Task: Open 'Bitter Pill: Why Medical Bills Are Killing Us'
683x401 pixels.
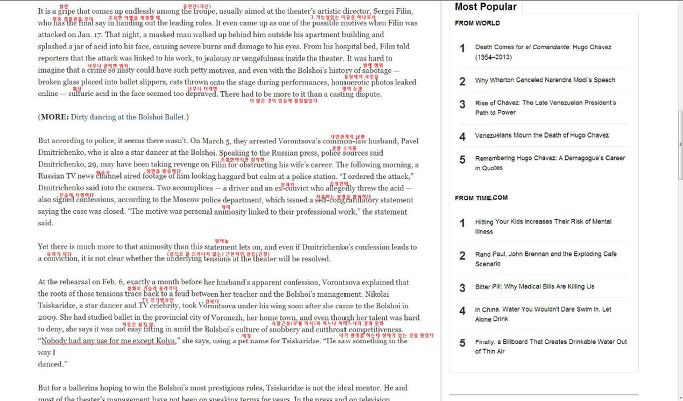Action: (x=534, y=286)
